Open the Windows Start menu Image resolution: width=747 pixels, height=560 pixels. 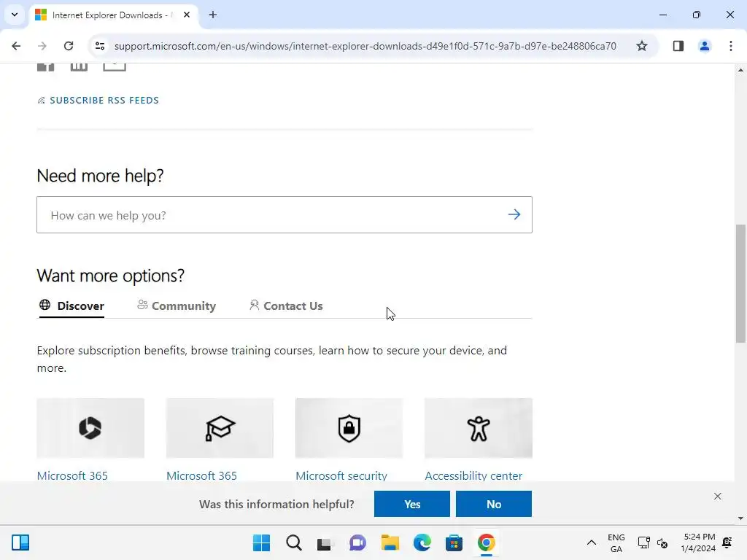pos(261,542)
